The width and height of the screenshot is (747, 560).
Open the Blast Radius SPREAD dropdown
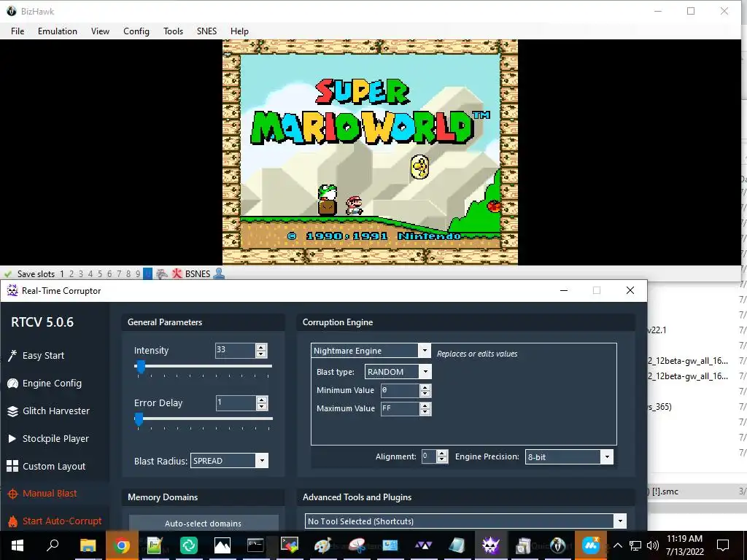click(229, 461)
